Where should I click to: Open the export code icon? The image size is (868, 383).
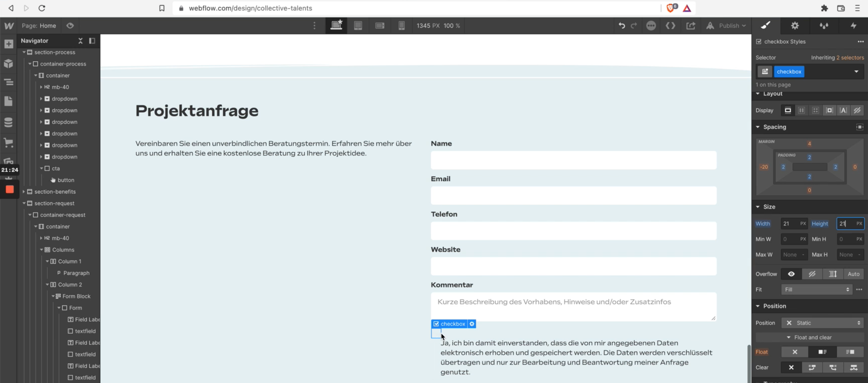coord(670,26)
